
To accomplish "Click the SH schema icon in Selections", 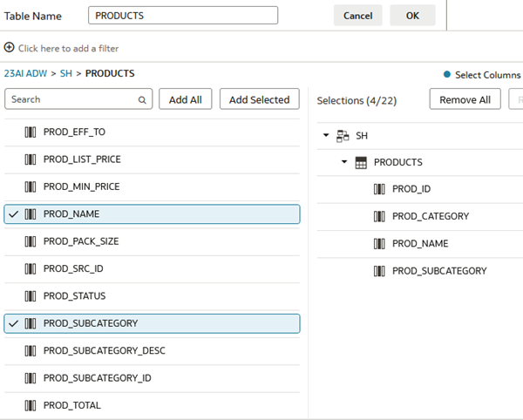I will [x=343, y=136].
